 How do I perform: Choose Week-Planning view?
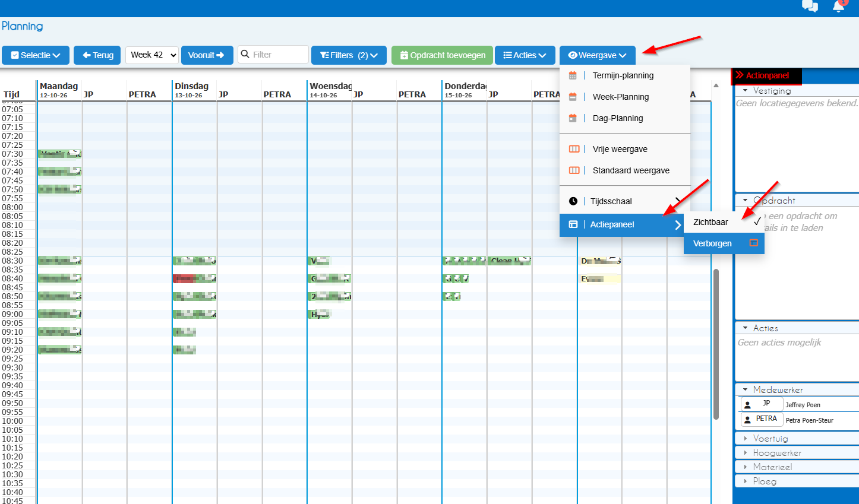point(625,97)
